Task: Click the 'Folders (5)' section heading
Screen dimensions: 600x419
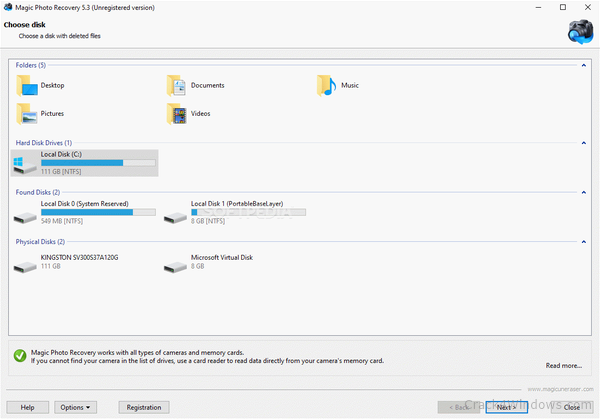Action: [x=31, y=65]
